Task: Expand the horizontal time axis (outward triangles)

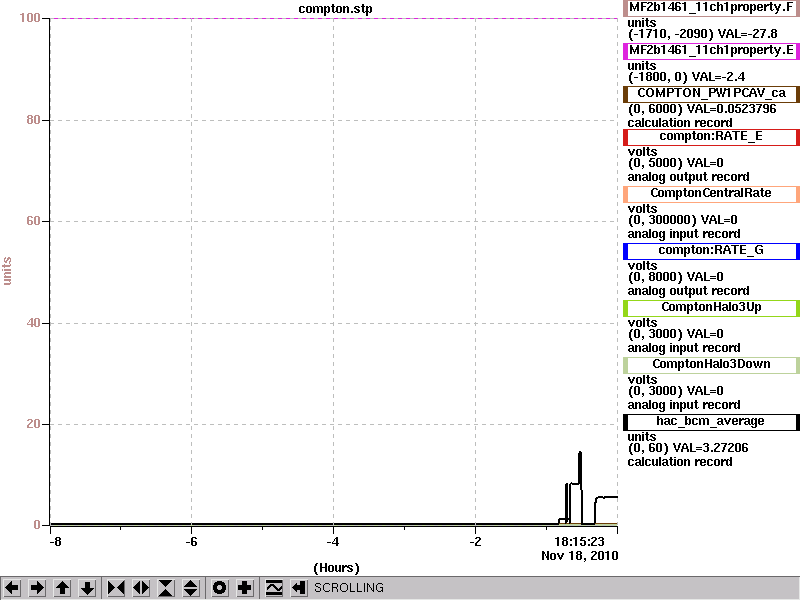Action: click(141, 588)
